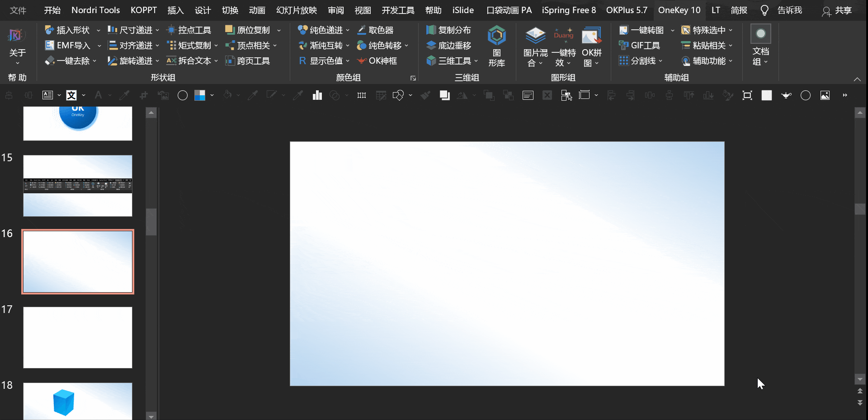
Task: Open the 图形库 shape library
Action: pyautogui.click(x=496, y=47)
